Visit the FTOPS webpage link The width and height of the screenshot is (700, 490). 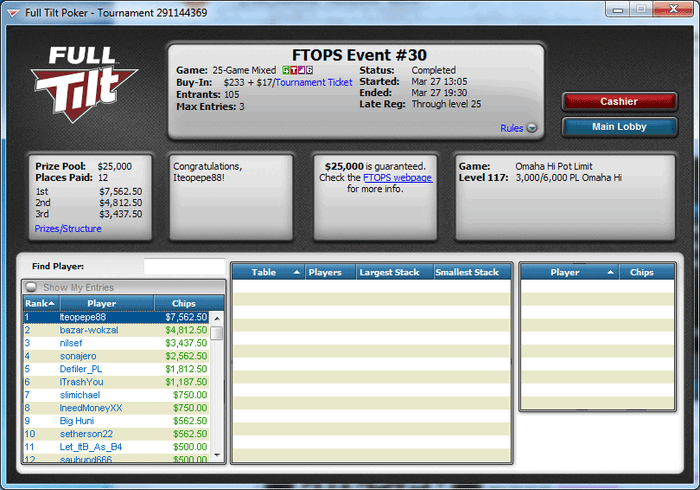tap(397, 178)
